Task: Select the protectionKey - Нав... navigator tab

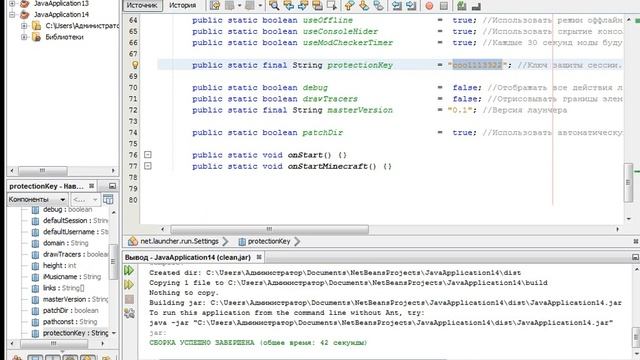Action: [x=46, y=186]
